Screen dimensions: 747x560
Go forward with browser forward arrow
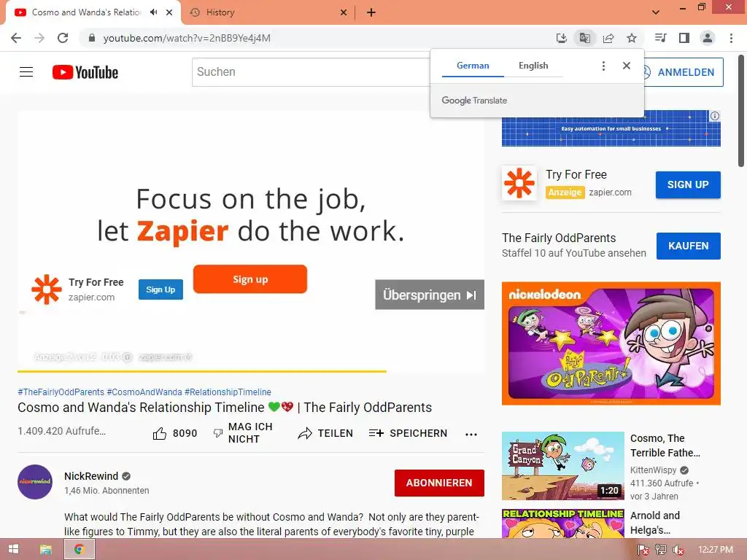click(39, 38)
